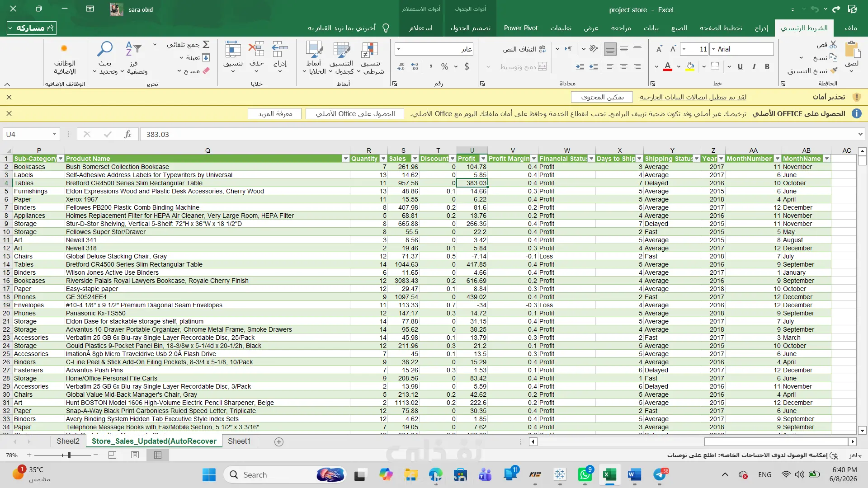This screenshot has width=868, height=488.
Task: Open the Quantity column filter dropdown
Action: [x=383, y=159]
